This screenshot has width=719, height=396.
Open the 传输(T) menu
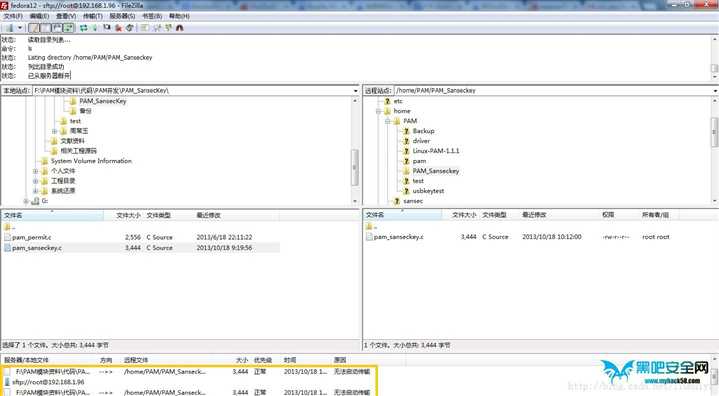[93, 16]
